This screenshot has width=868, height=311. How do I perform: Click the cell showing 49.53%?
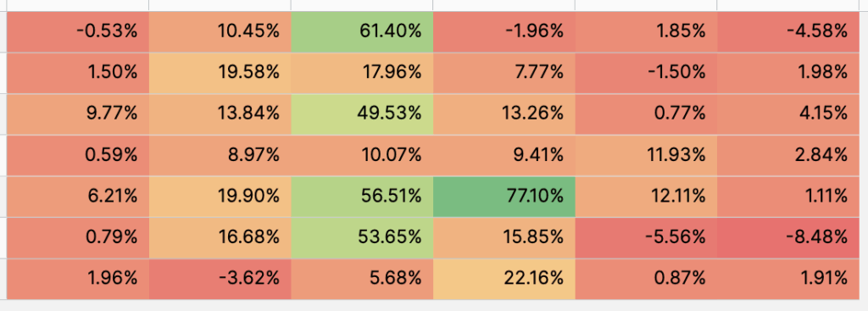point(361,114)
